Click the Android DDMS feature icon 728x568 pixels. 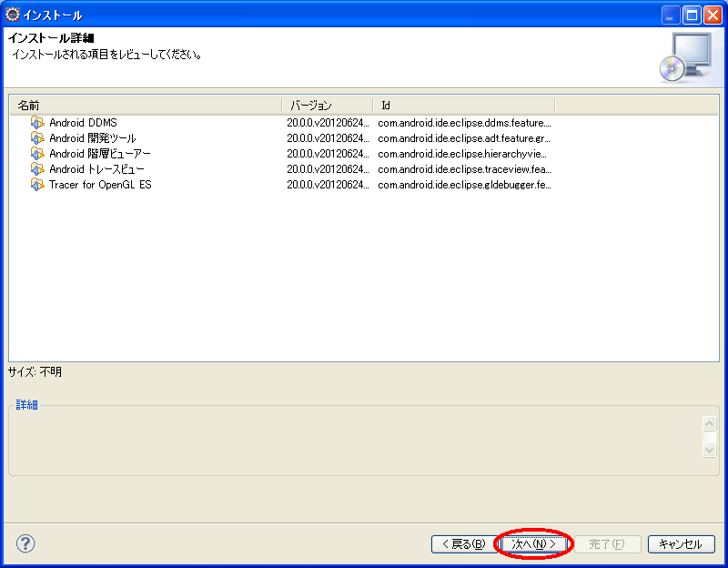37,123
